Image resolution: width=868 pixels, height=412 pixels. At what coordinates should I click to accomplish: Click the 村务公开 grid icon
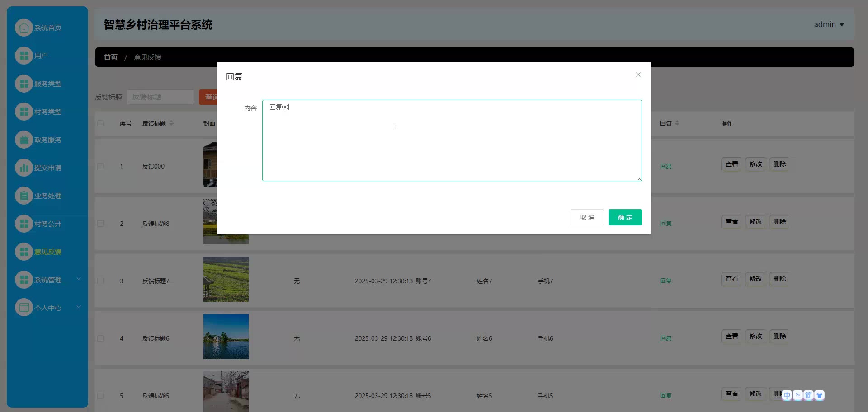click(24, 224)
